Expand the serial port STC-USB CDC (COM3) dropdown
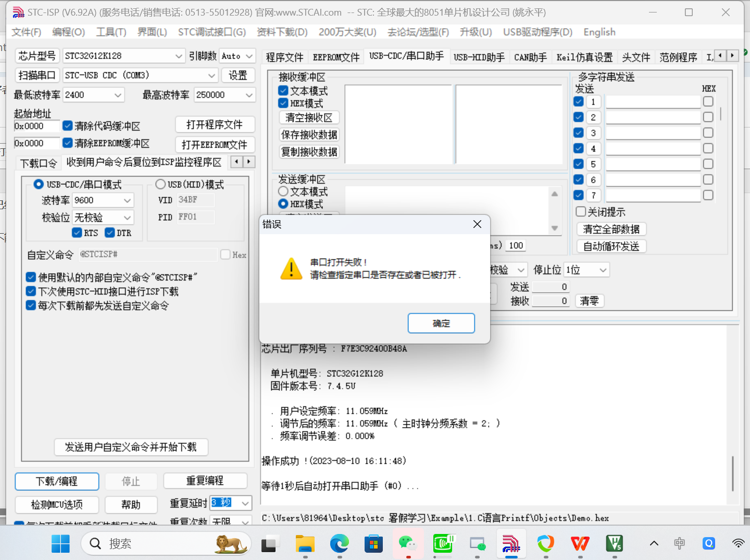The height and width of the screenshot is (560, 750). pyautogui.click(x=211, y=75)
